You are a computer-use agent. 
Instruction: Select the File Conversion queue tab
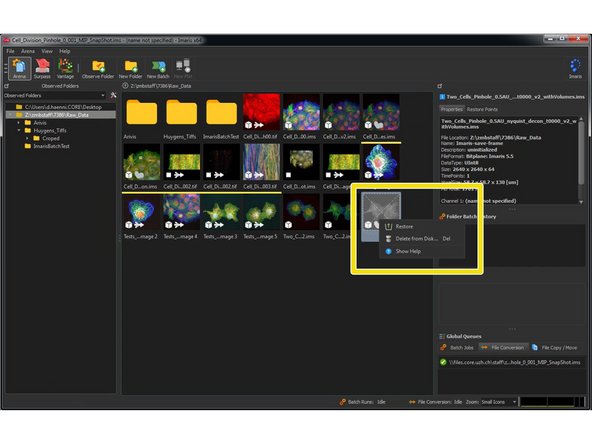click(503, 347)
